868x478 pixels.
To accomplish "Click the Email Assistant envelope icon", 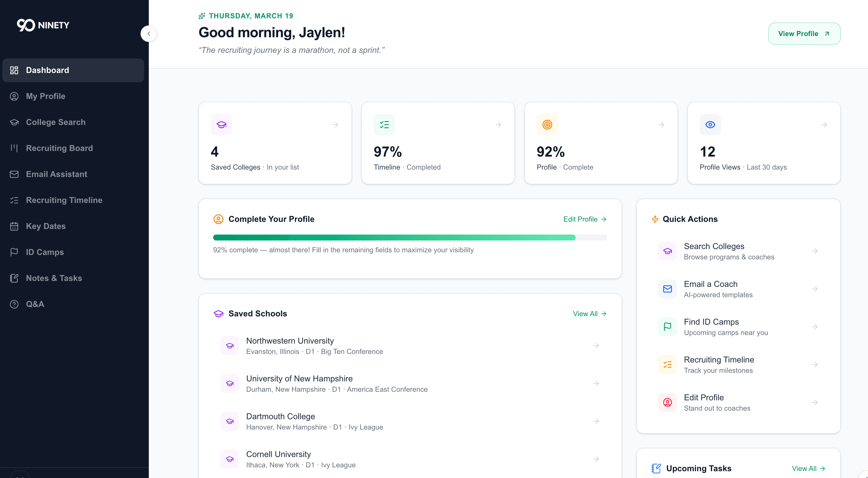I will coord(14,174).
